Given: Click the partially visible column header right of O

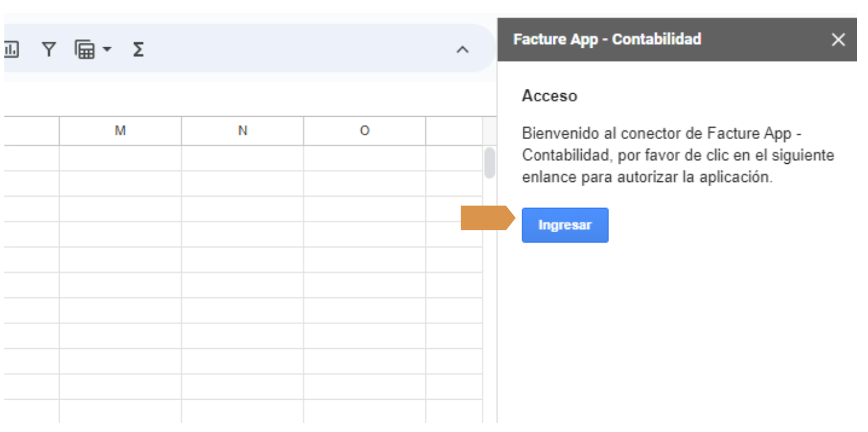Looking at the screenshot, I should 454,131.
